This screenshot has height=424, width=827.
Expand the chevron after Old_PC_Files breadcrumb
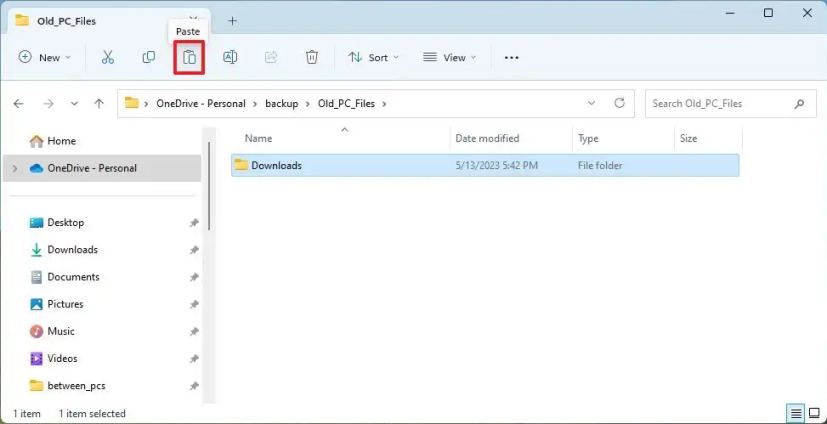(x=384, y=104)
